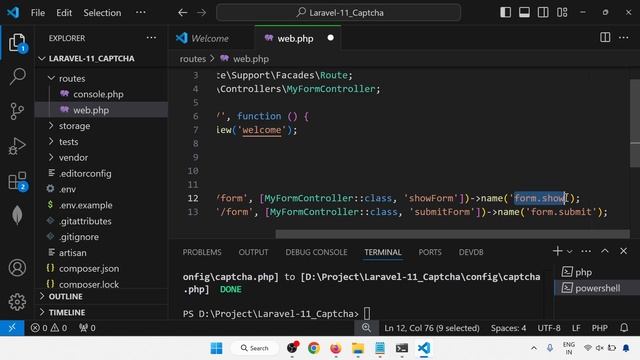This screenshot has height=360, width=640.
Task: Go back with the left arrow
Action: point(182,13)
